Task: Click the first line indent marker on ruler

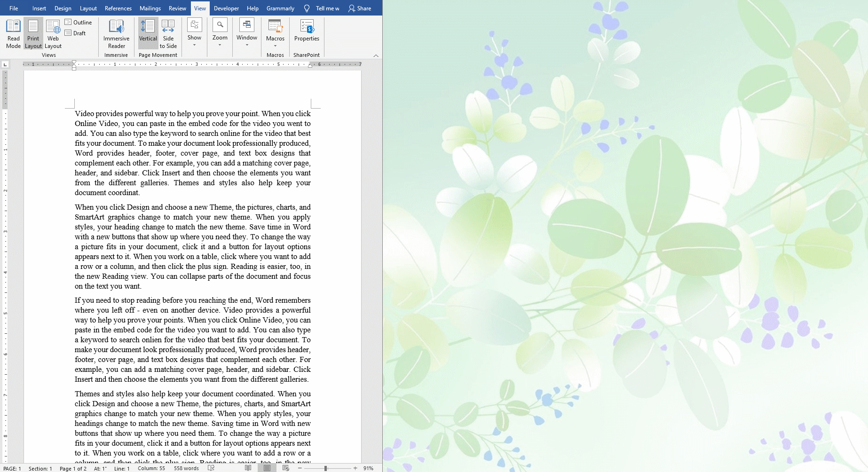Action: (74, 62)
